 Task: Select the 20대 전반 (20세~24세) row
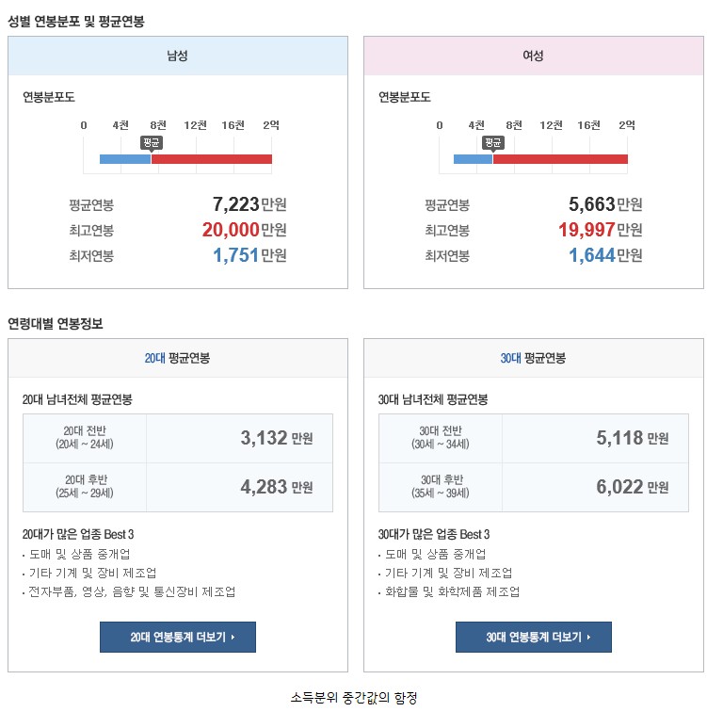coord(178,438)
